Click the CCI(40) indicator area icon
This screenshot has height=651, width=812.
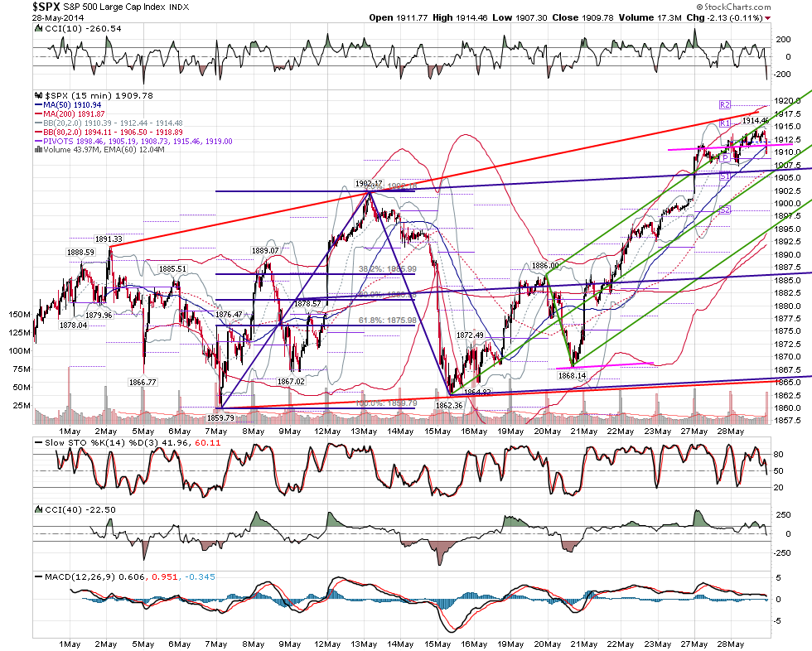coord(39,509)
